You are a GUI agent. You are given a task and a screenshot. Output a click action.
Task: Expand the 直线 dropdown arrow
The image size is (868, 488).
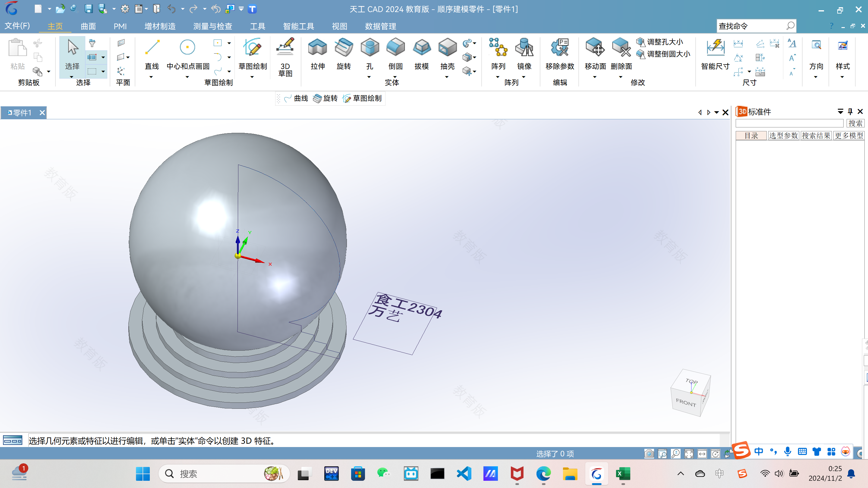pyautogui.click(x=151, y=77)
